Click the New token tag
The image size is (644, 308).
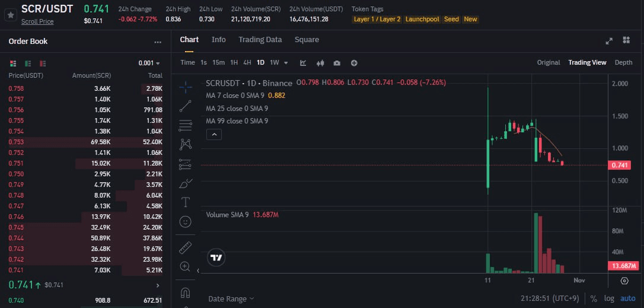(471, 20)
